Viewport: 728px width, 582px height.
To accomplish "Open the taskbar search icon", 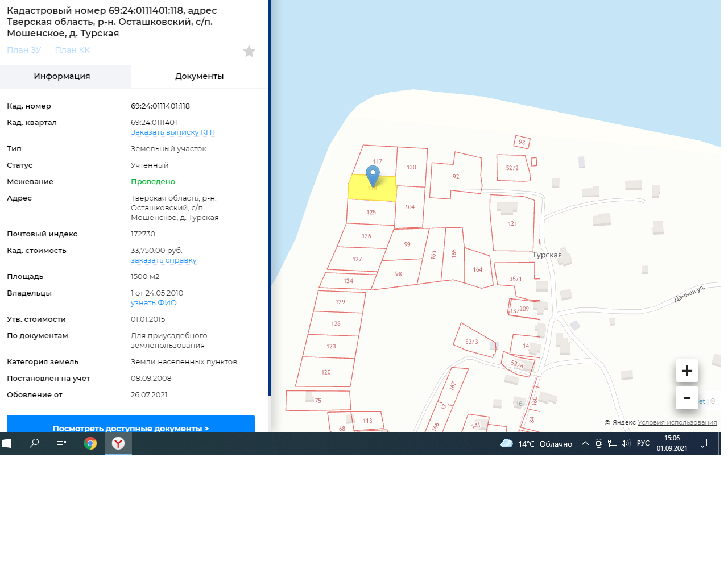I will click(34, 443).
